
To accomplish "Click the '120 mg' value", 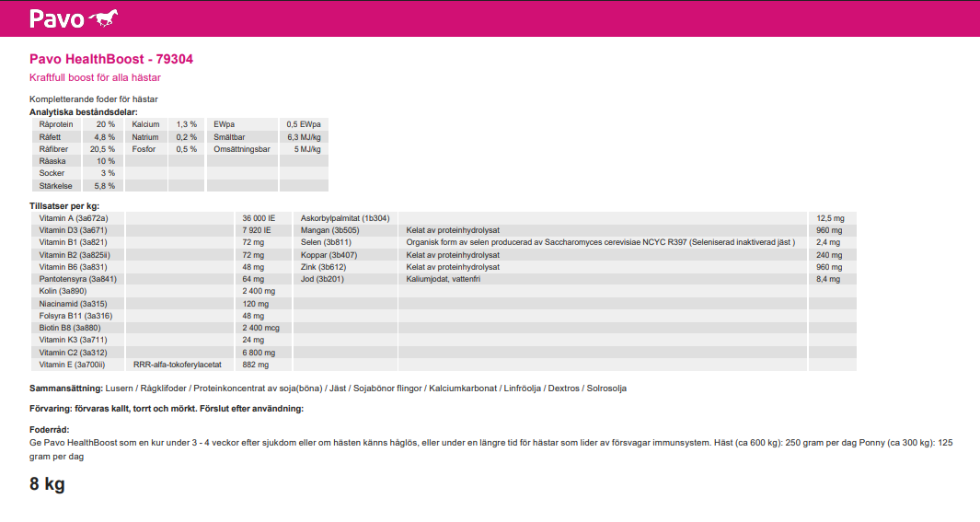I will click(x=256, y=304).
